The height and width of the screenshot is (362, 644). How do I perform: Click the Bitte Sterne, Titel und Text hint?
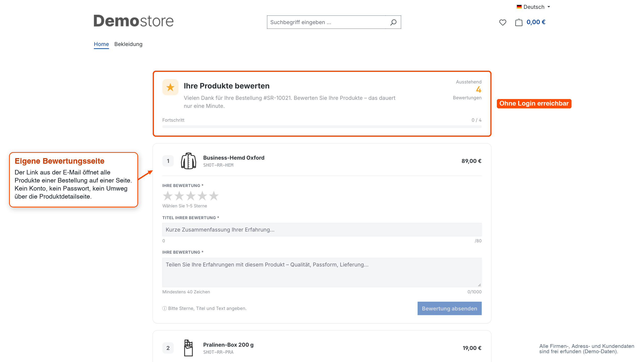point(205,308)
